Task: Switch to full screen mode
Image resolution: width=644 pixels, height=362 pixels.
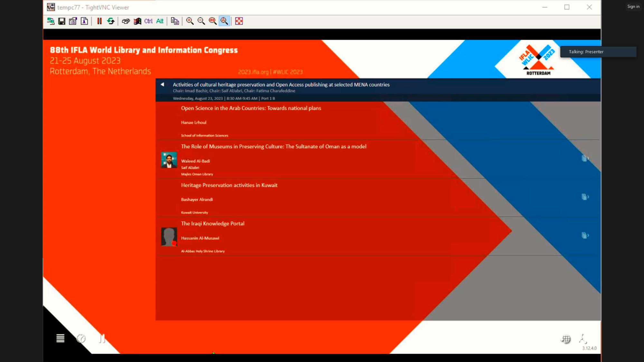Action: pos(239,21)
